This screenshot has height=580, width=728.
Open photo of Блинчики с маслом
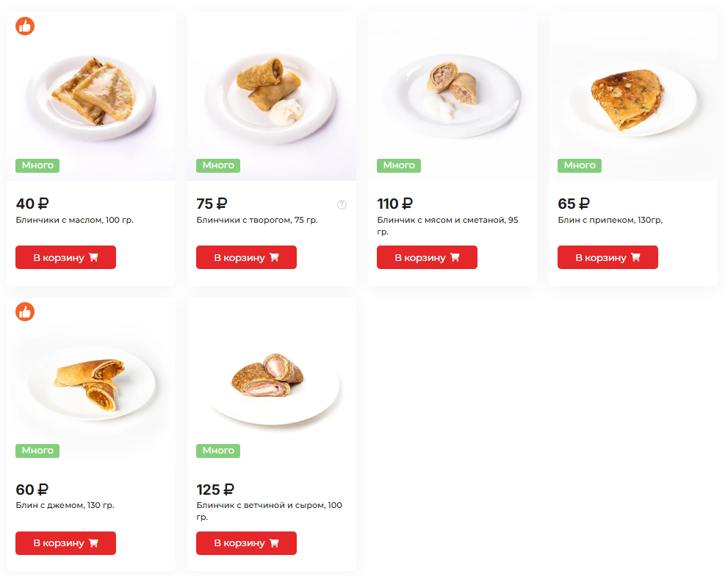pyautogui.click(x=91, y=92)
